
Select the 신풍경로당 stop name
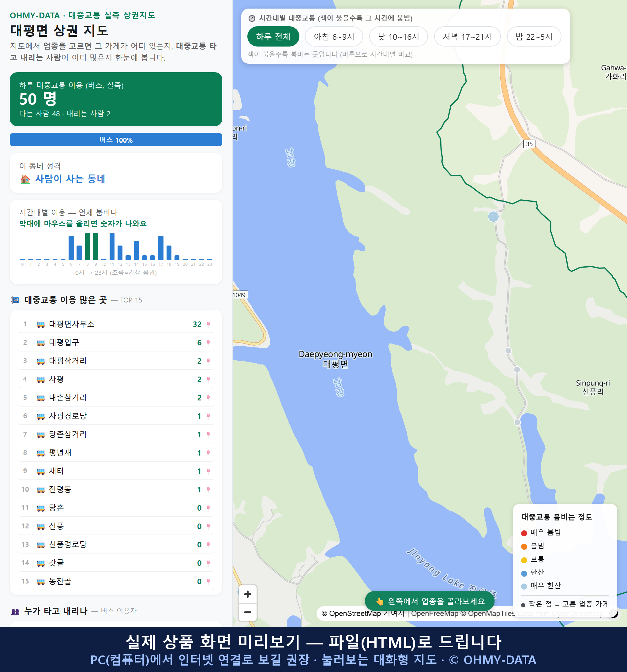[x=68, y=545]
